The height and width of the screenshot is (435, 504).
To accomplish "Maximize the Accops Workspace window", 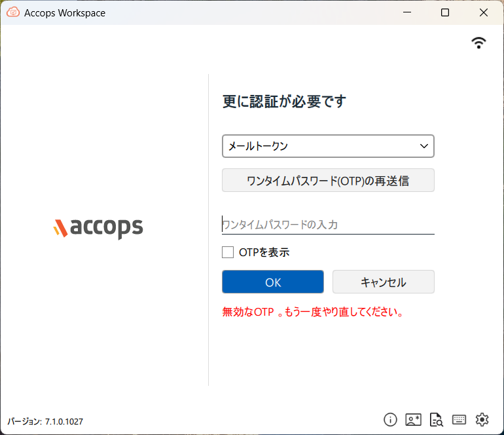I will click(x=445, y=12).
